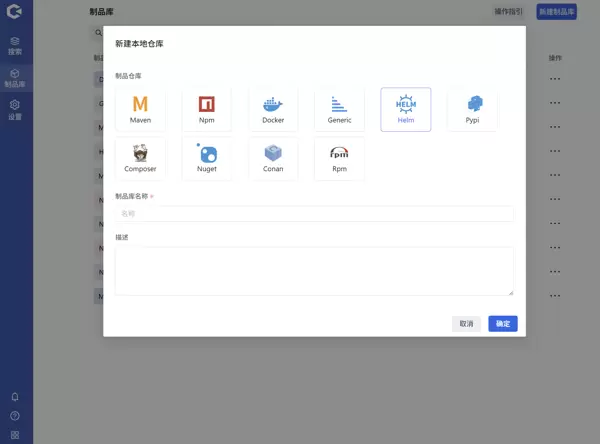Viewport: 600px width, 444px height.
Task: Click the repository name input field
Action: point(314,214)
